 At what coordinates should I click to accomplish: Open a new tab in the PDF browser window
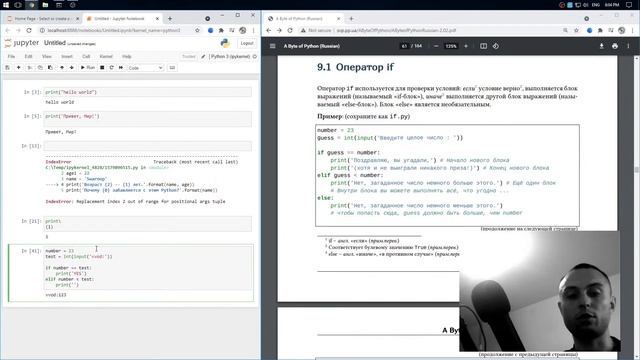pos(351,19)
